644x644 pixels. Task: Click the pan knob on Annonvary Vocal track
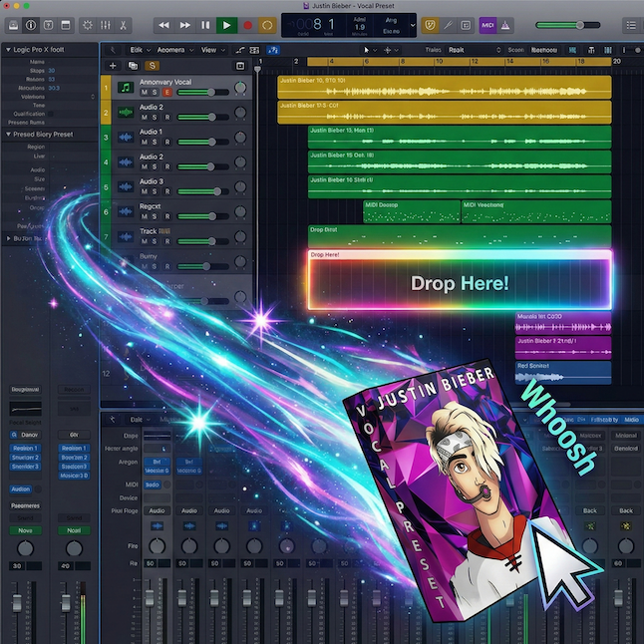point(240,88)
